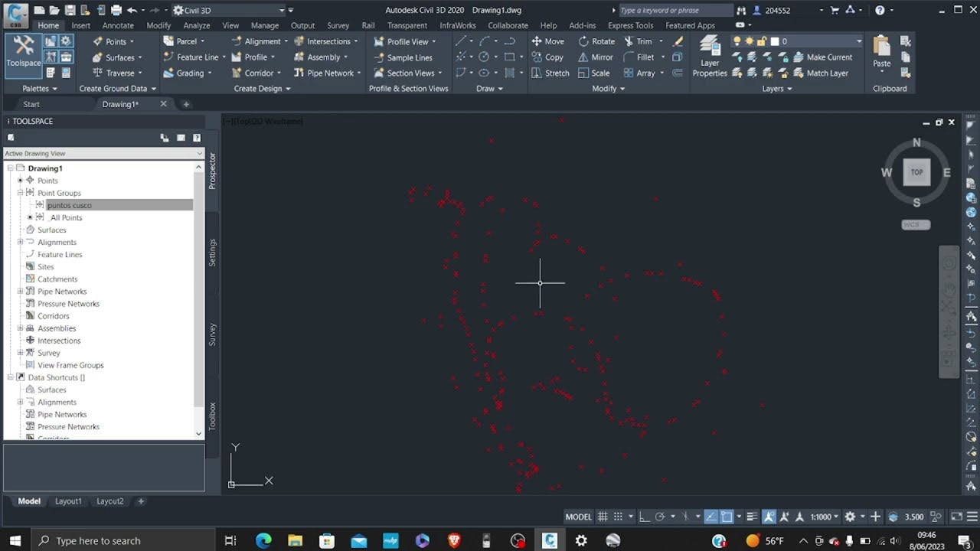
Task: Select the Rotate tool
Action: pos(596,41)
